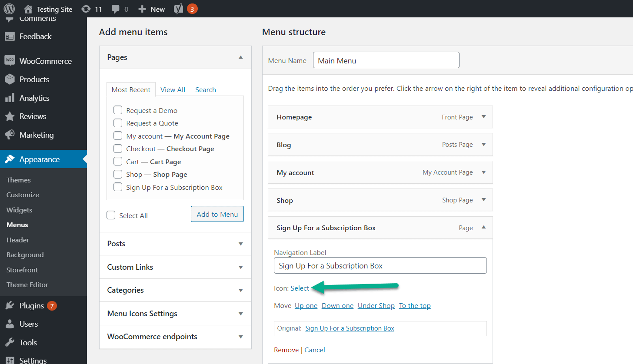This screenshot has height=364, width=633.
Task: Open the Plugins plugin icon
Action: tap(10, 305)
